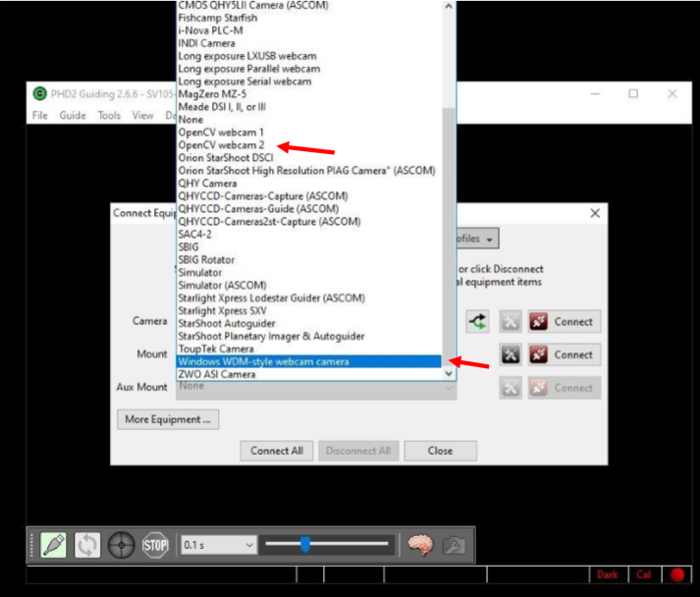Image resolution: width=700 pixels, height=597 pixels.
Task: Select Long exposure LXUSB webcam
Action: click(x=309, y=56)
